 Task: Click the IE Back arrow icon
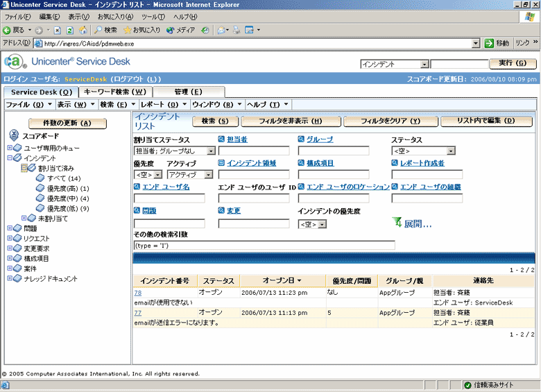click(x=6, y=31)
